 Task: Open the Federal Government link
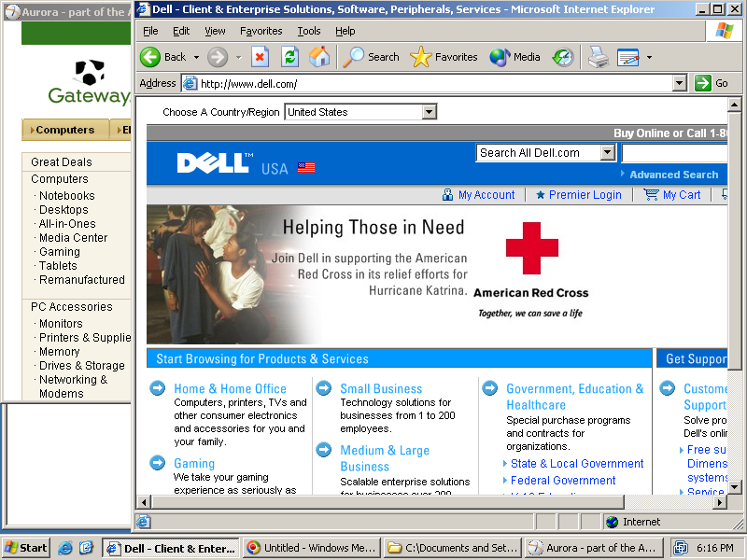(x=563, y=480)
